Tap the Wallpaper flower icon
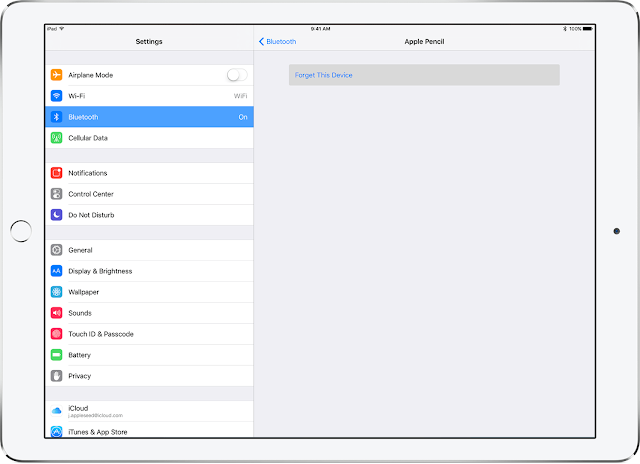Viewport: 640px width, 464px height. pos(56,292)
